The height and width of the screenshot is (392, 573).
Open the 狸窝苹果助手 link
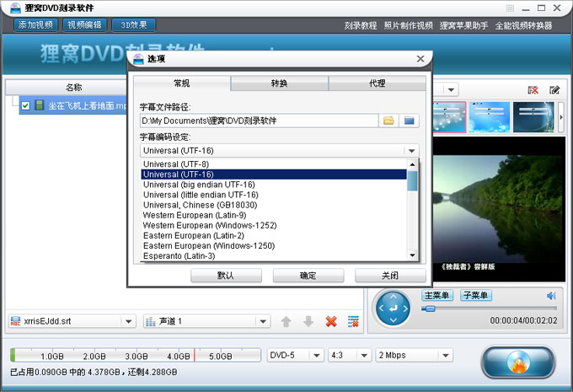(x=463, y=25)
